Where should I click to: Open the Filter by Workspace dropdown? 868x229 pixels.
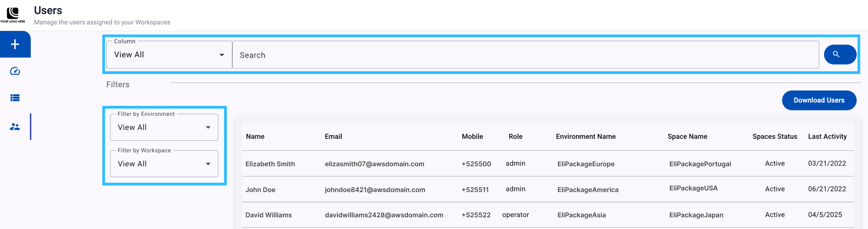point(164,164)
